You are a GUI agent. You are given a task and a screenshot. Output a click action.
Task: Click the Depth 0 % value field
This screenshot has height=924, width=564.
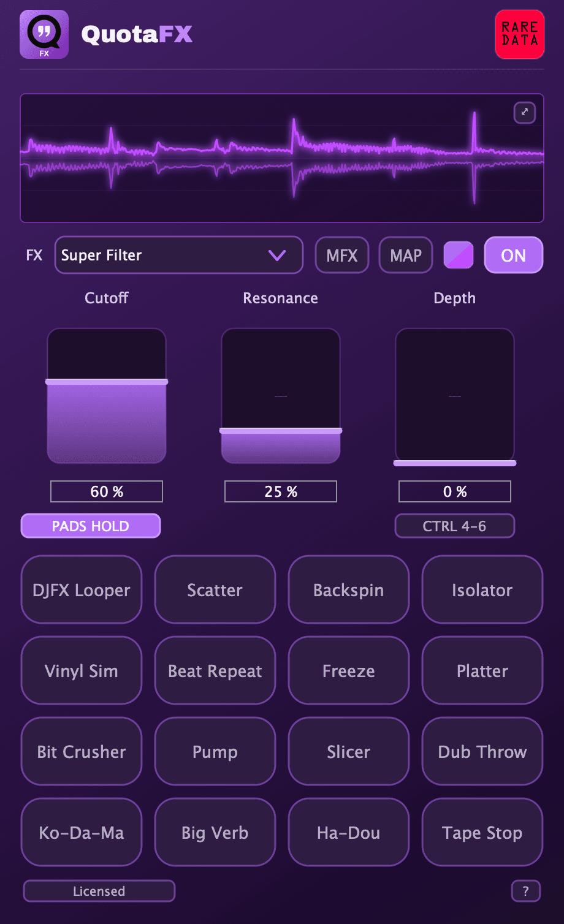point(455,491)
